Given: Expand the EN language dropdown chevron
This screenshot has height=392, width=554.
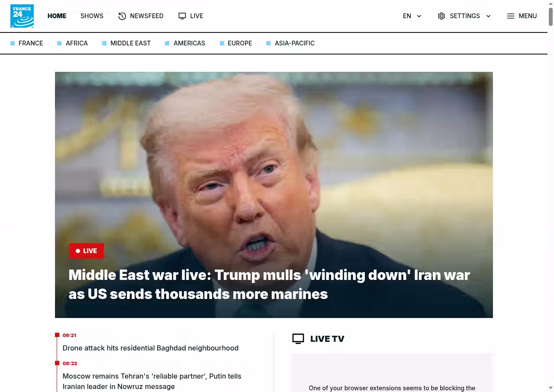Looking at the screenshot, I should pyautogui.click(x=419, y=16).
